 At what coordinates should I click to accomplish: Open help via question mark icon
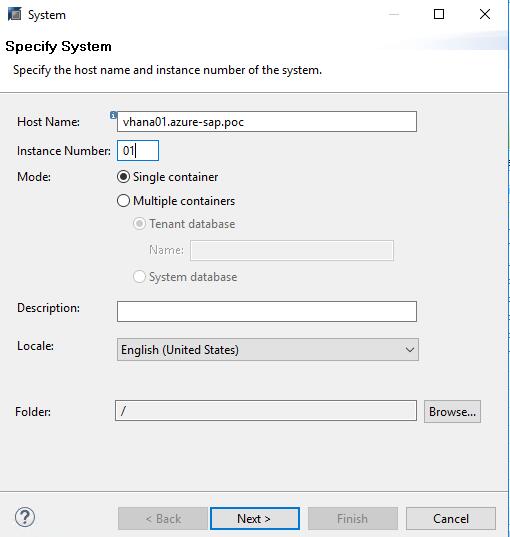click(x=25, y=517)
